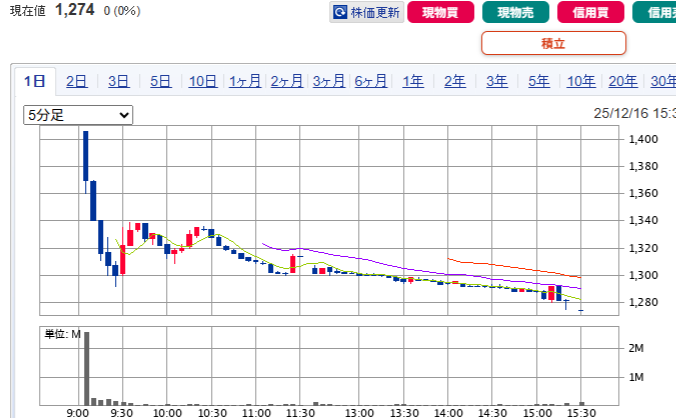Open the 5分足 interval dropdown
This screenshot has width=676, height=418.
pos(78,115)
